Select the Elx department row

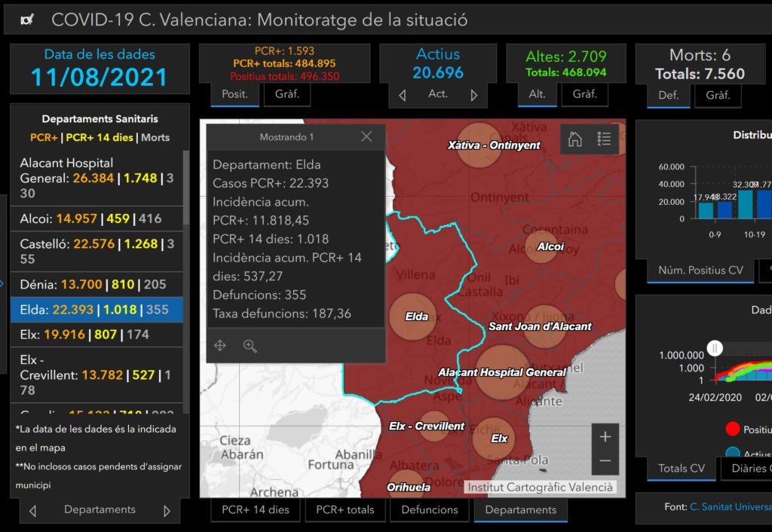(x=96, y=335)
